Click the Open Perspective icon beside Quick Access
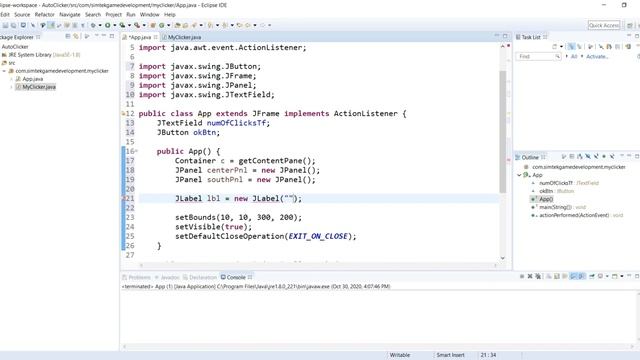 click(630, 25)
